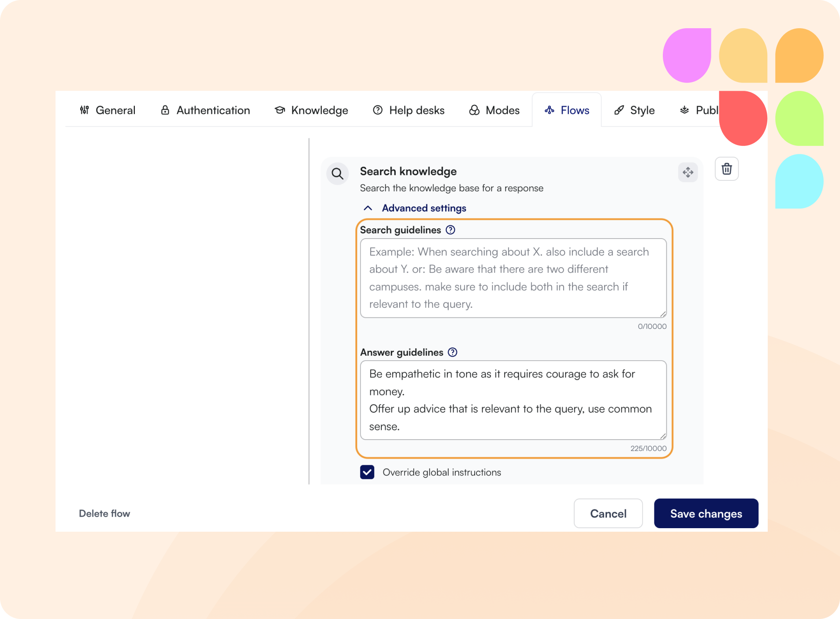Image resolution: width=840 pixels, height=619 pixels.
Task: Click the Cancel button
Action: pos(608,514)
